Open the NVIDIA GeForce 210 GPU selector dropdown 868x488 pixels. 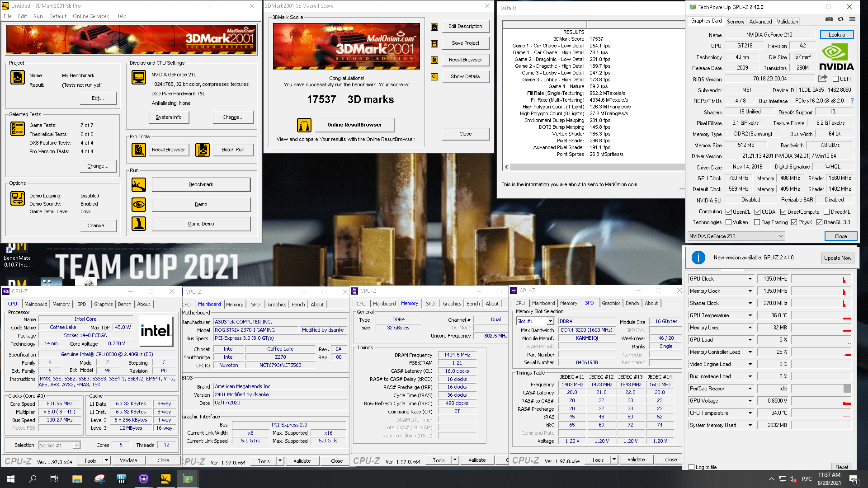pyautogui.click(x=736, y=236)
